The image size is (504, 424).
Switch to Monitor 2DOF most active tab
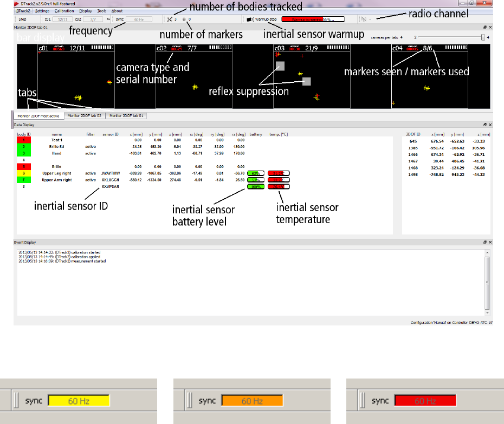pos(38,116)
